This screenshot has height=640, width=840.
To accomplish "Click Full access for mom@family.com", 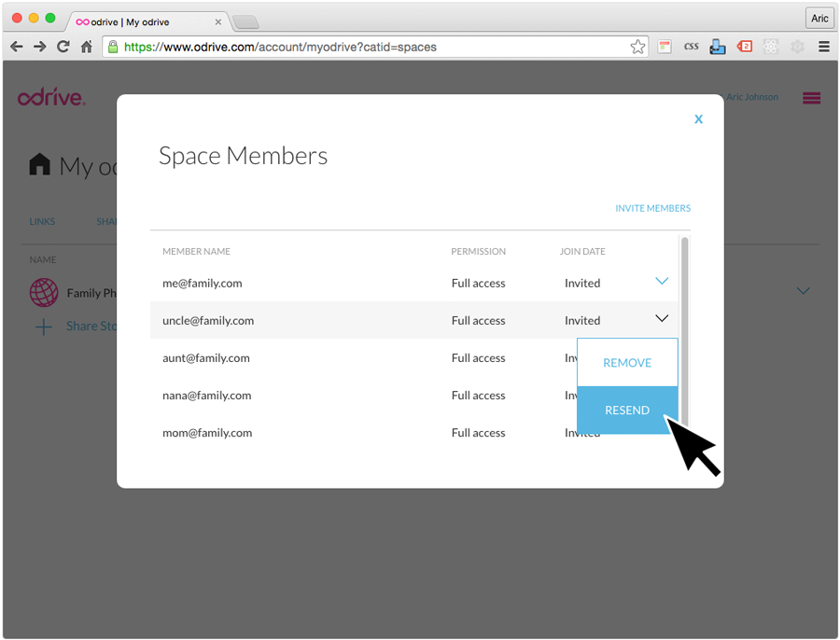I will point(479,433).
